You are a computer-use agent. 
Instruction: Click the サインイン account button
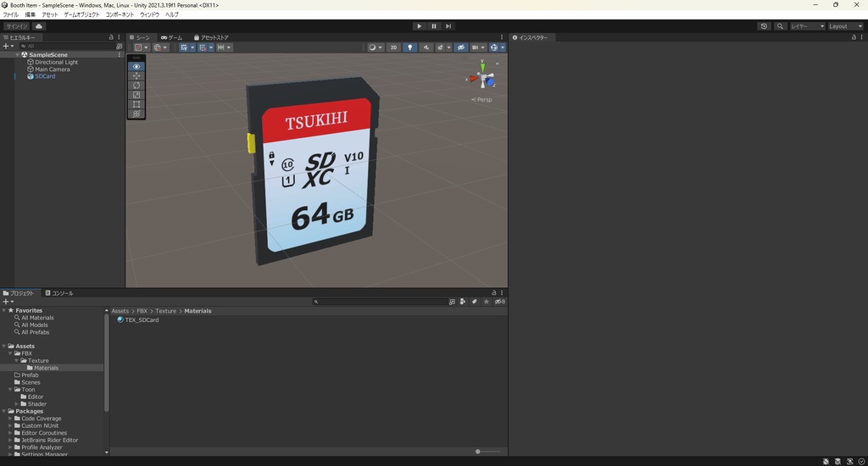pyautogui.click(x=17, y=26)
